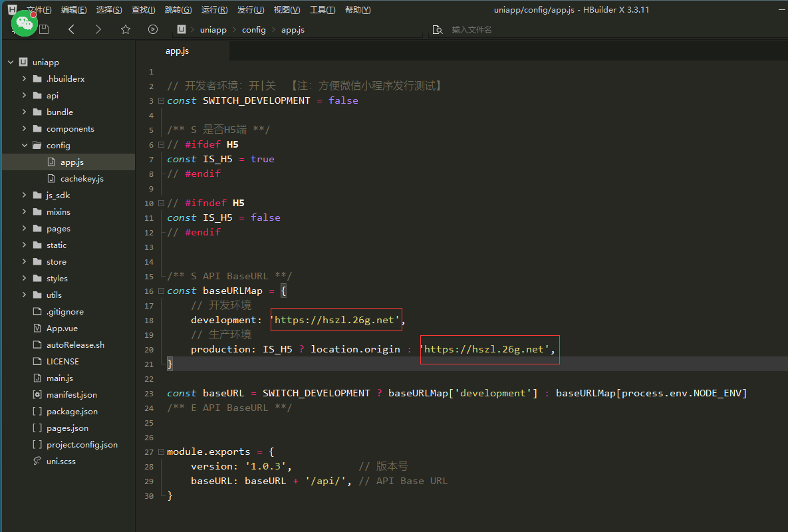Click the cachekey.js file icon
This screenshot has height=532, width=788.
pos(51,178)
